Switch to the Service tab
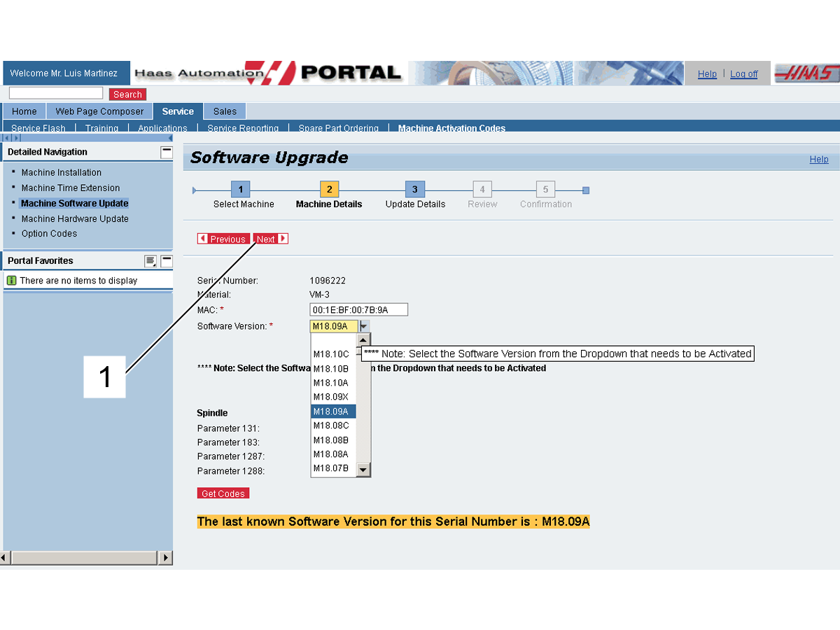The height and width of the screenshot is (630, 840). pyautogui.click(x=178, y=111)
